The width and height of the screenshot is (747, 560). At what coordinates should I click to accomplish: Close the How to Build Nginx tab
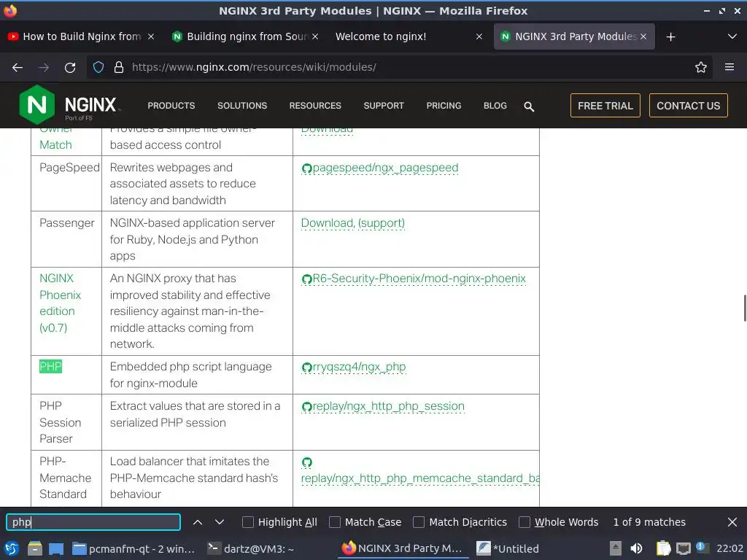(150, 36)
